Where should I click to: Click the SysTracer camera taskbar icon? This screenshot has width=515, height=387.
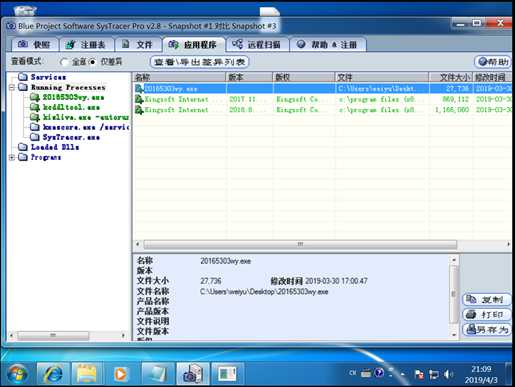pyautogui.click(x=193, y=374)
